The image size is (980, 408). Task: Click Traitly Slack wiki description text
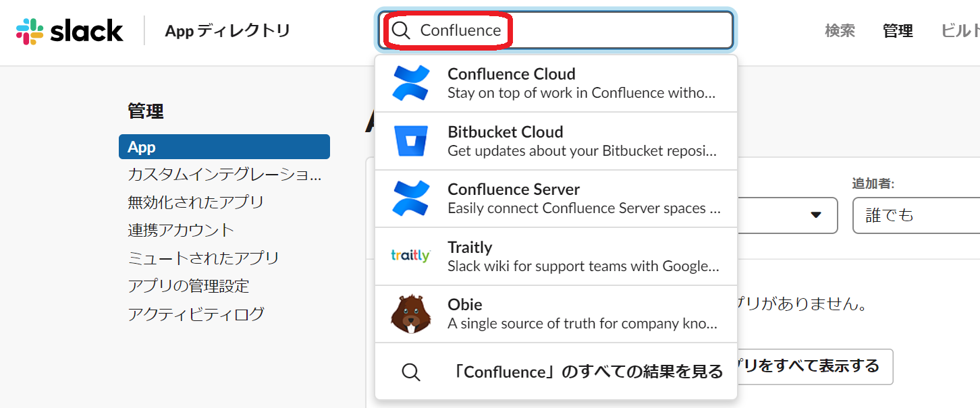click(x=584, y=266)
